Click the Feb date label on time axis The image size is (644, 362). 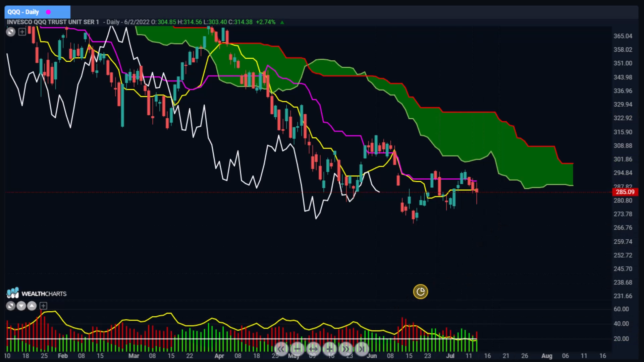[x=63, y=356]
